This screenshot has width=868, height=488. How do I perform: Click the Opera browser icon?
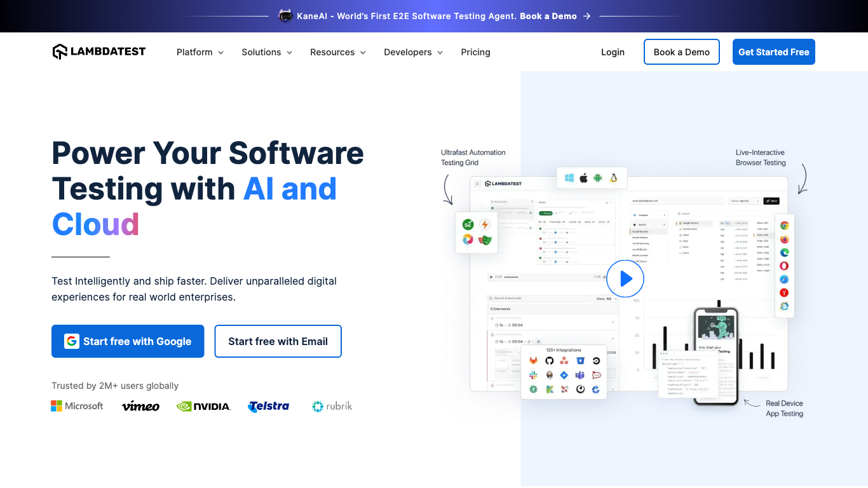[785, 266]
